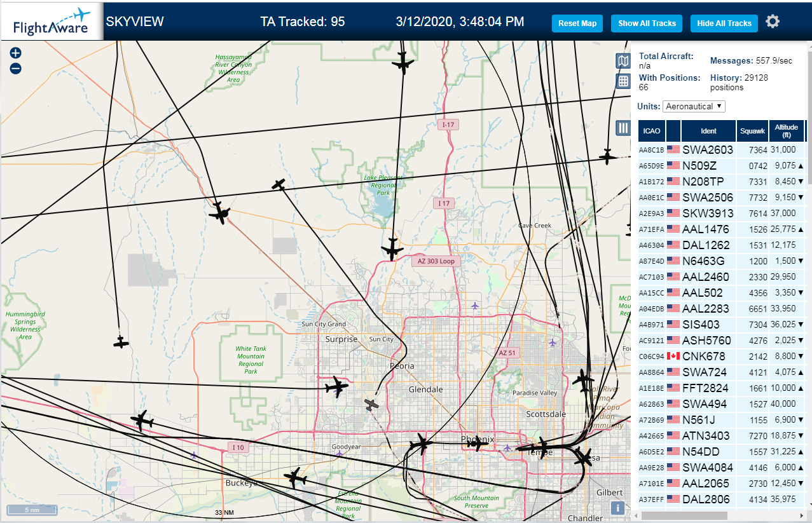Click the 5 nm map scale bar
Image resolution: width=812 pixels, height=523 pixels.
click(32, 510)
